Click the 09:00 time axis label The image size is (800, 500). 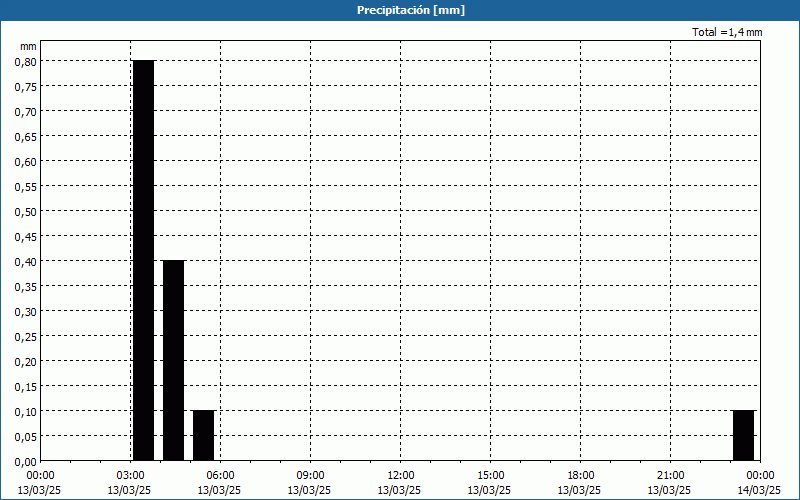310,476
